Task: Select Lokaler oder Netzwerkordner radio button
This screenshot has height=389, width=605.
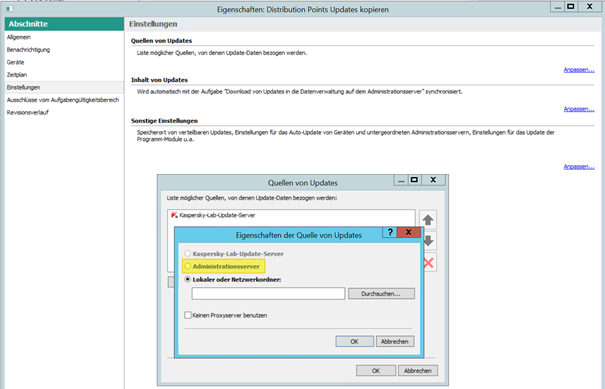Action: 188,279
